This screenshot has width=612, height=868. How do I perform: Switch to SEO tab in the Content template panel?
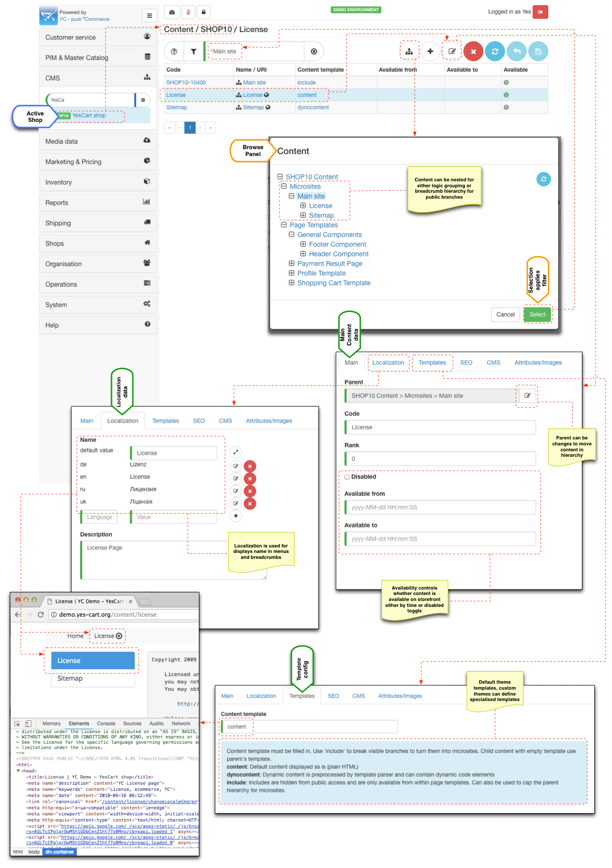334,696
